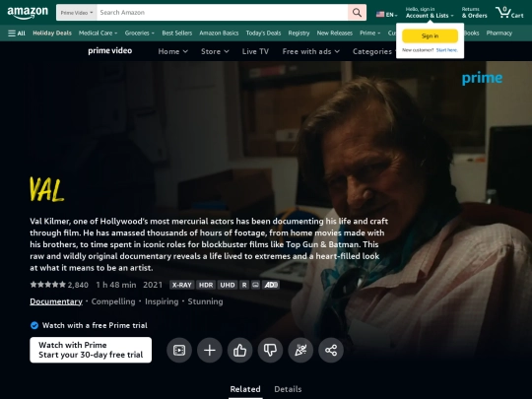Viewport: 532px width, 399px height.
Task: Click the Stunning tag
Action: click(205, 301)
